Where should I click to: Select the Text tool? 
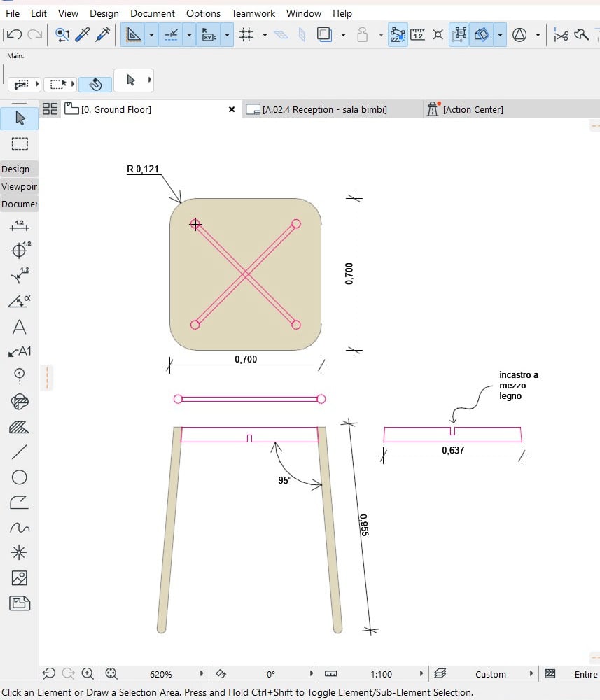coord(19,327)
